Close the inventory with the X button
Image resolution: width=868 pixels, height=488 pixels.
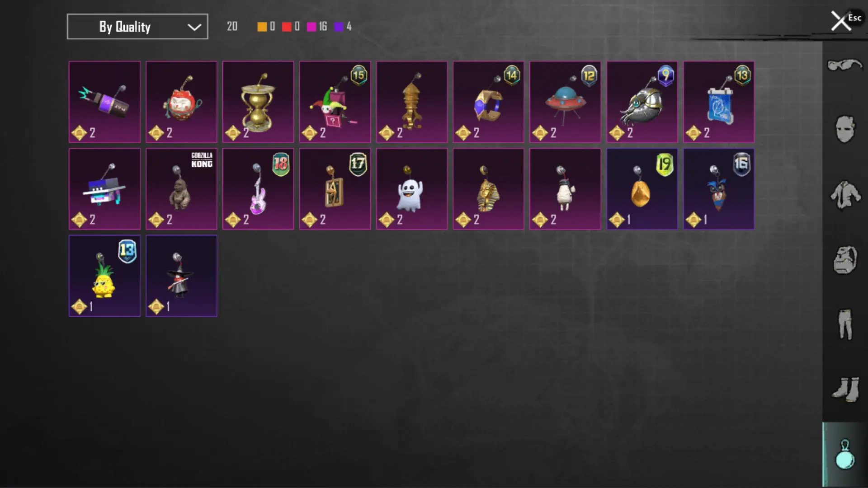click(x=841, y=21)
